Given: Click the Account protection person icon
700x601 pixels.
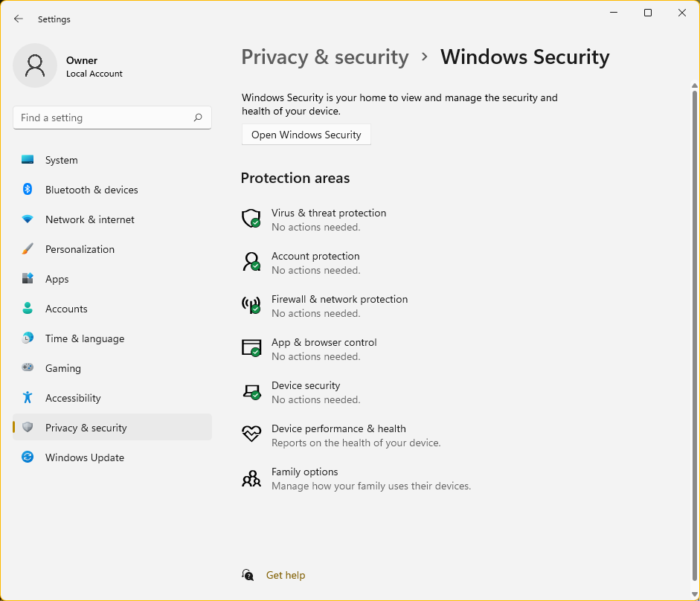Looking at the screenshot, I should [x=251, y=262].
